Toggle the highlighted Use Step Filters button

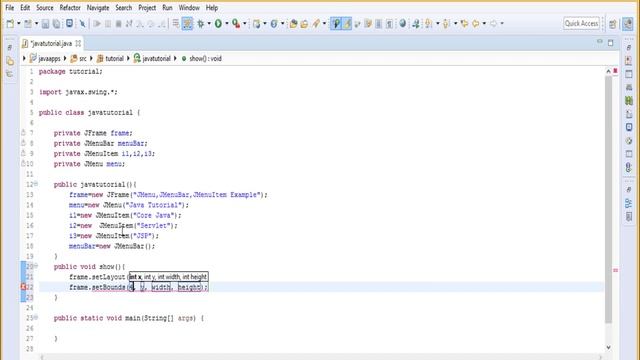coord(187,24)
